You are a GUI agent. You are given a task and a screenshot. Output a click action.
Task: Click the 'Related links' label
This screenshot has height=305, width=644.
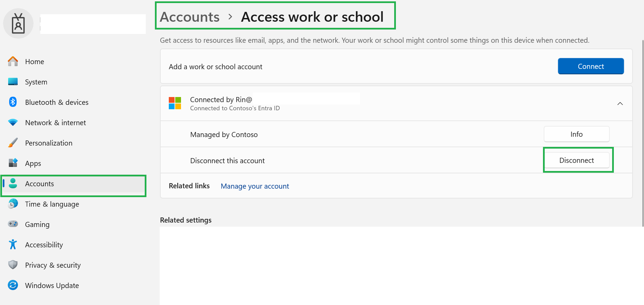pos(189,186)
